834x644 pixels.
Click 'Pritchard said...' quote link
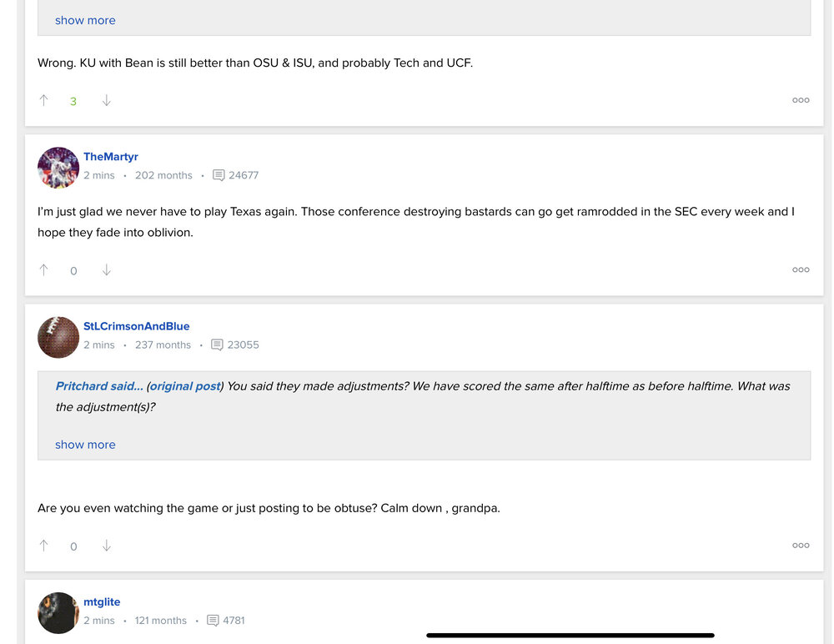pyautogui.click(x=99, y=386)
